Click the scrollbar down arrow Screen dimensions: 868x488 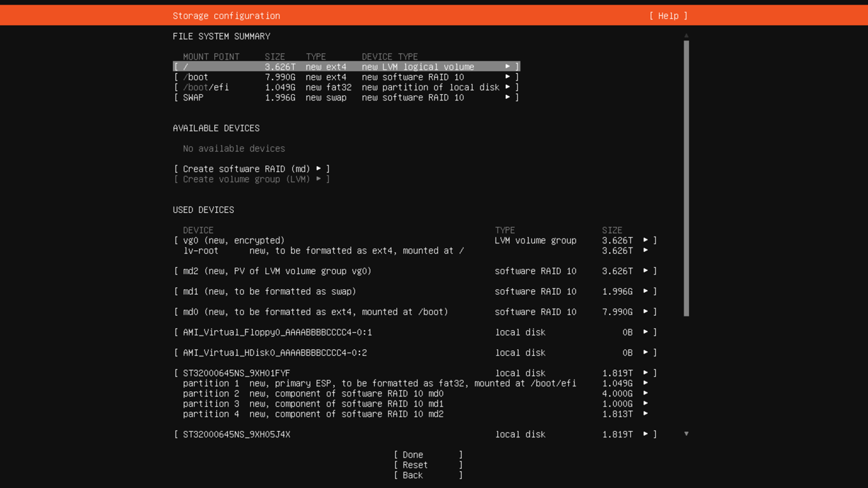(x=686, y=434)
